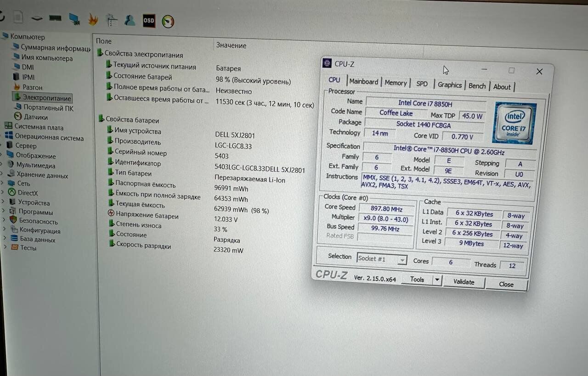The height and width of the screenshot is (376, 588).
Task: Click the blue user silhouette toolbar icon
Action: [130, 20]
